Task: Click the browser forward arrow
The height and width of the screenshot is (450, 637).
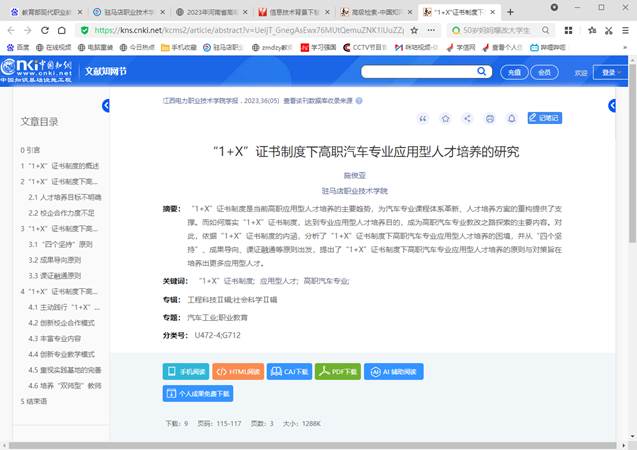Action: (28, 30)
